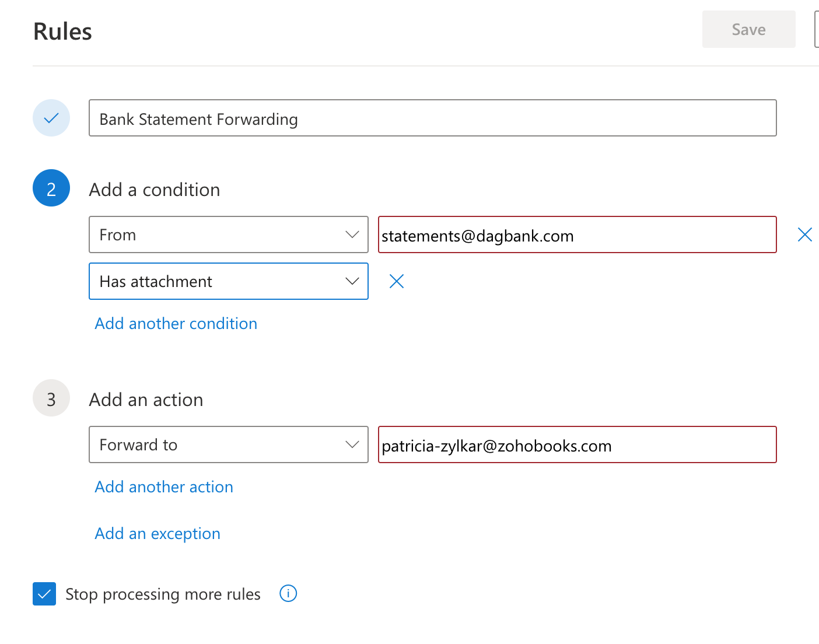This screenshot has width=819, height=644.
Task: Add another condition to the rule
Action: 176,323
